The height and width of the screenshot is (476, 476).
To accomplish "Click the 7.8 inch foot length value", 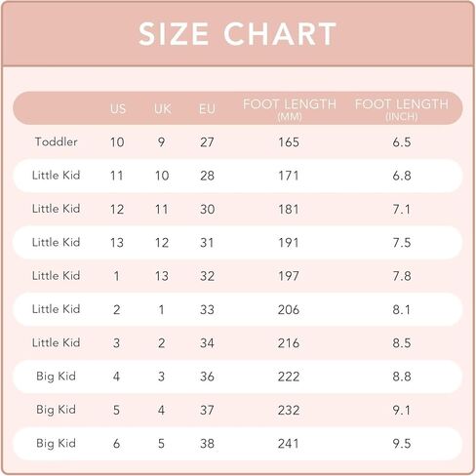I will (x=402, y=276).
